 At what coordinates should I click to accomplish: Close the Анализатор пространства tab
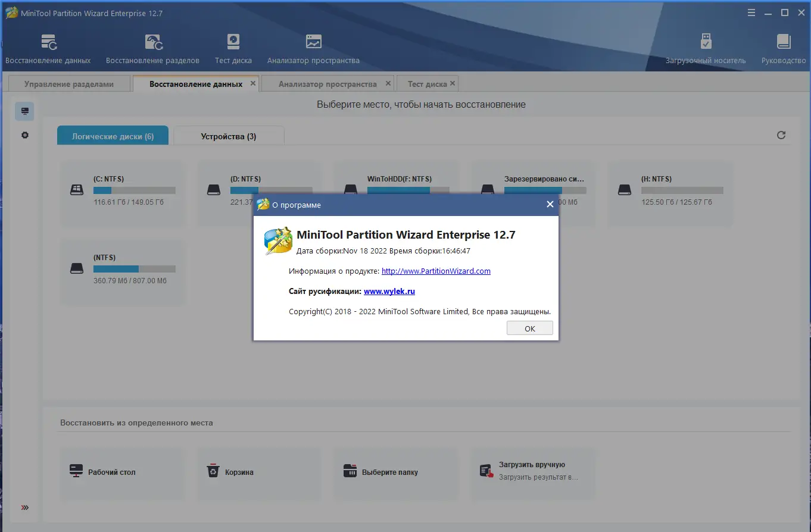pyautogui.click(x=388, y=83)
